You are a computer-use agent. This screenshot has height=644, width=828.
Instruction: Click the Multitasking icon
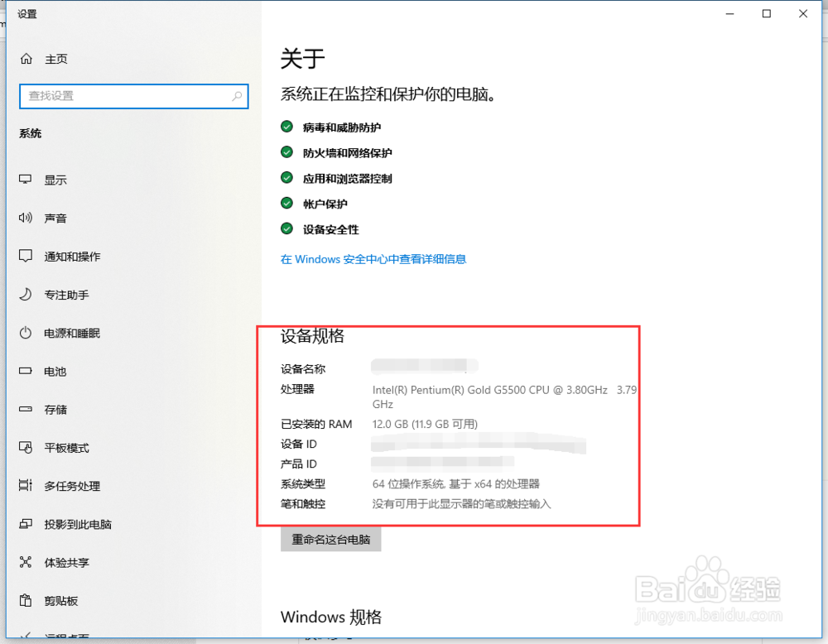click(x=26, y=485)
